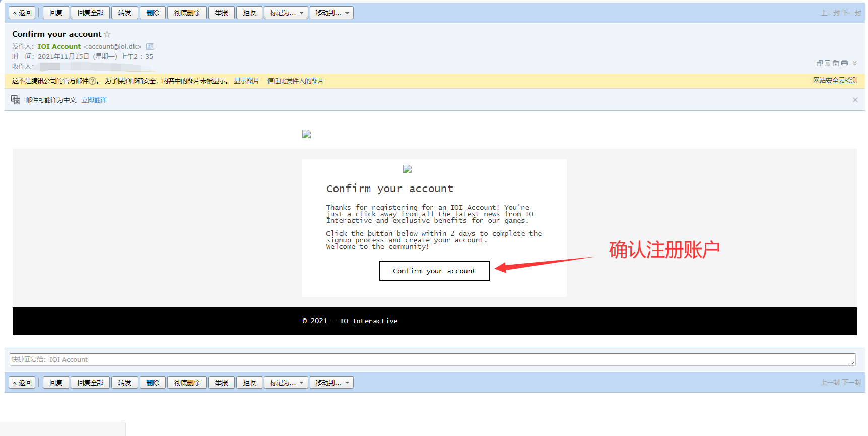Click the broken image at top of email
Screen dimensions: 868x436
click(306, 134)
